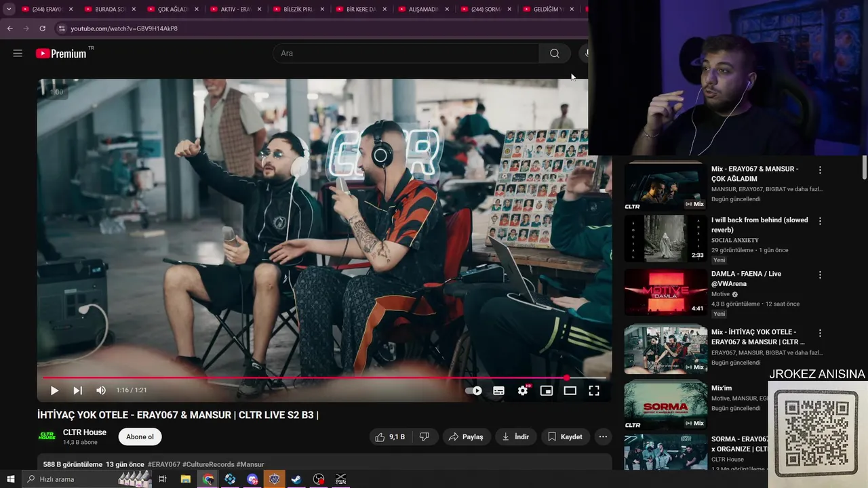Switch to the (244) SORMA tab
Viewport: 868px width, 488px height.
pyautogui.click(x=486, y=9)
